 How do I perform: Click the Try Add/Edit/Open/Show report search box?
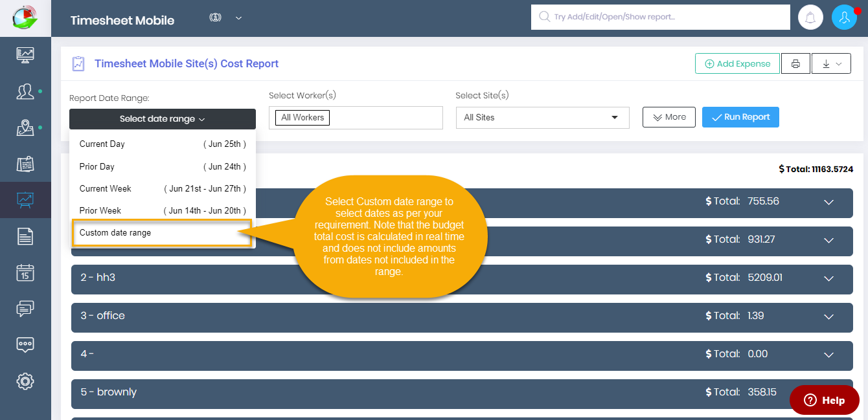[661, 17]
